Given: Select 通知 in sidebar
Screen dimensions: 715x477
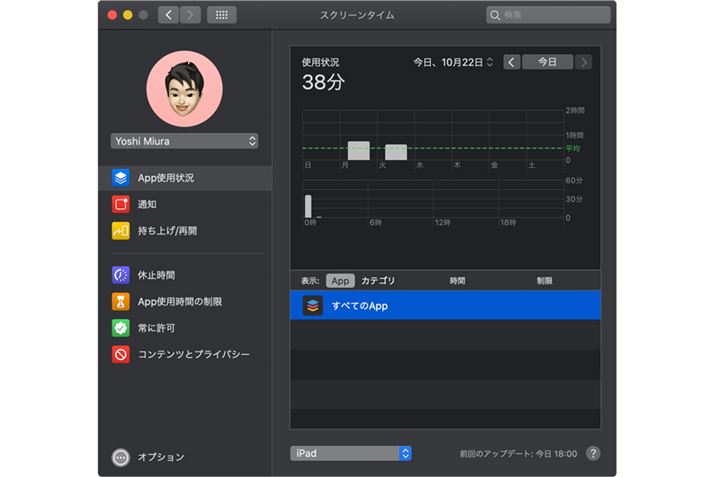Looking at the screenshot, I should (185, 204).
